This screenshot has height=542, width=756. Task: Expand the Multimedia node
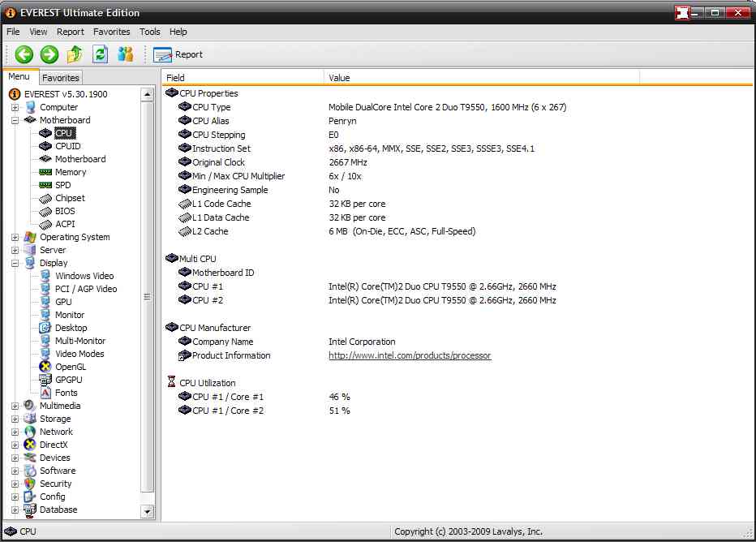pos(15,406)
